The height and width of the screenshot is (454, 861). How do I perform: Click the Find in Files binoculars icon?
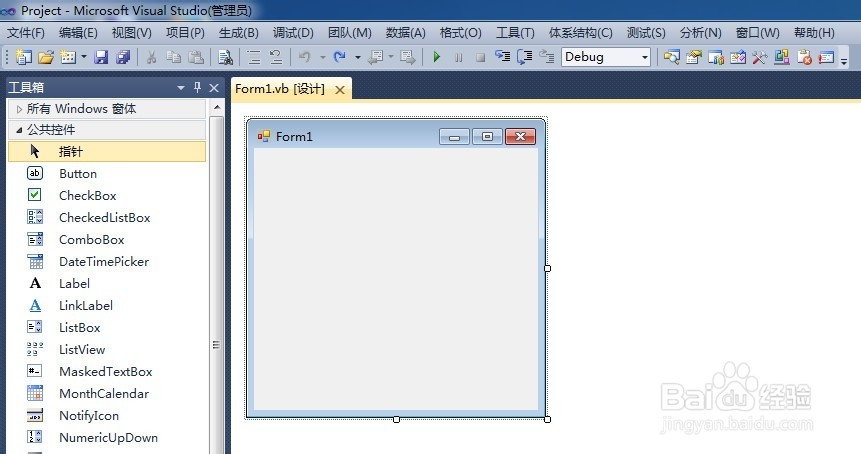tap(225, 57)
